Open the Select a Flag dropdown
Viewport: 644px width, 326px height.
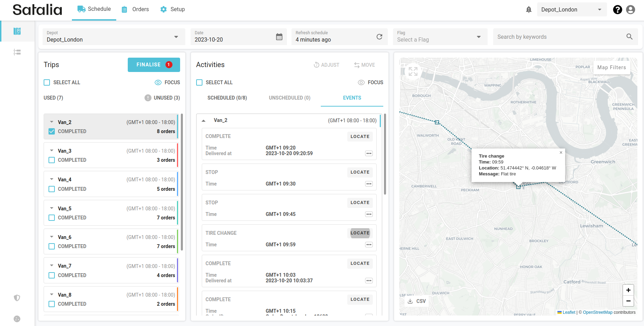point(439,37)
